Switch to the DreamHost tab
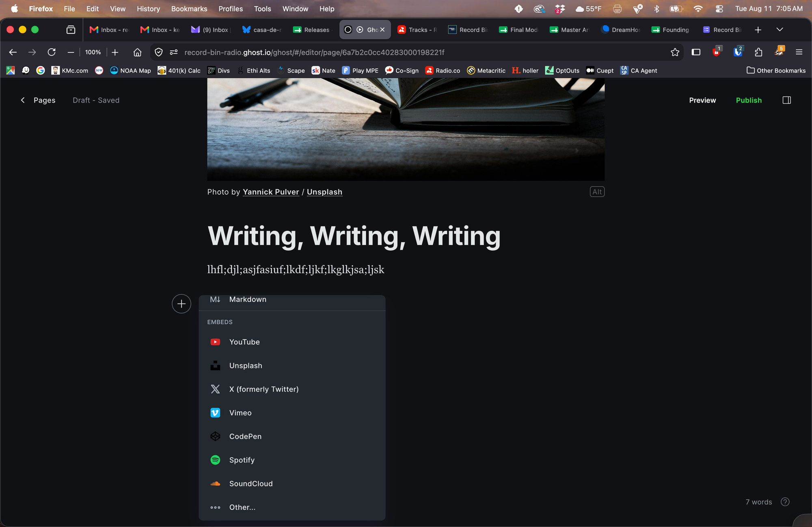 [x=621, y=30]
